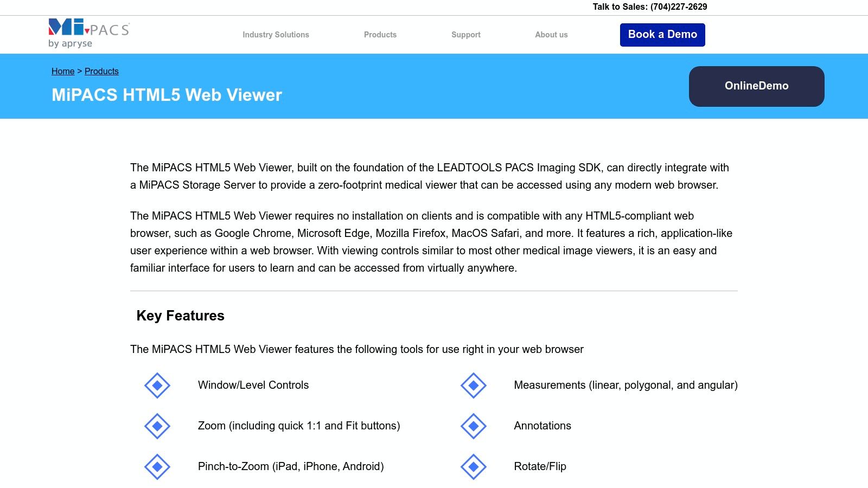This screenshot has width=868, height=488.
Task: Open the Home breadcrumb link
Action: [x=62, y=71]
